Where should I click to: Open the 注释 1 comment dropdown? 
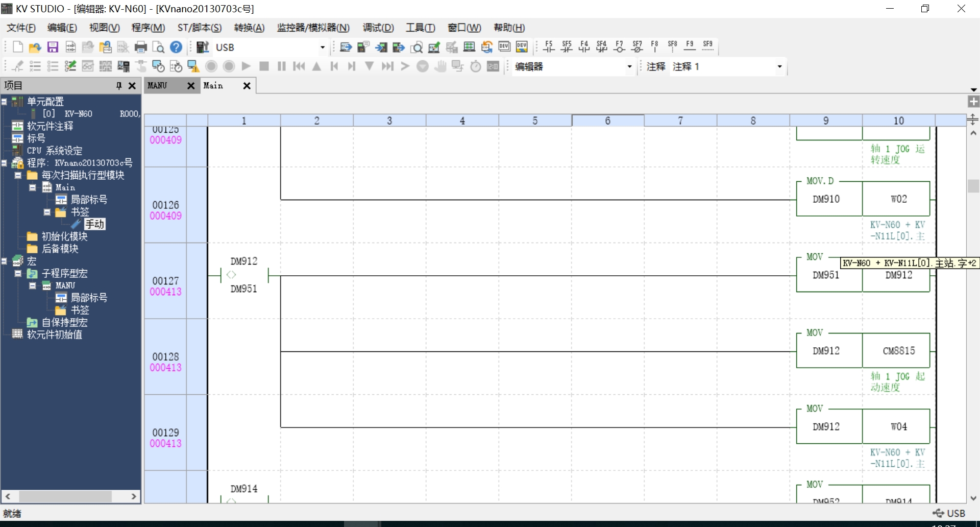(x=779, y=67)
